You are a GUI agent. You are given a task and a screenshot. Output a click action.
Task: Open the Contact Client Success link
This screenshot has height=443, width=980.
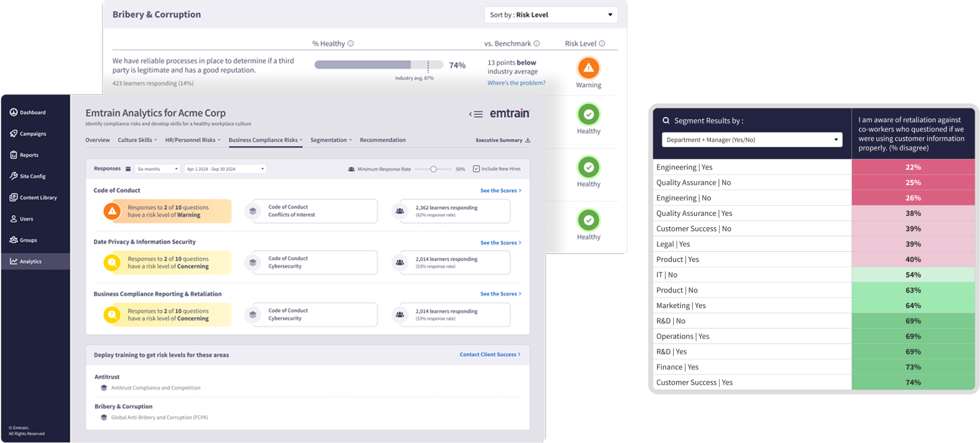(490, 354)
